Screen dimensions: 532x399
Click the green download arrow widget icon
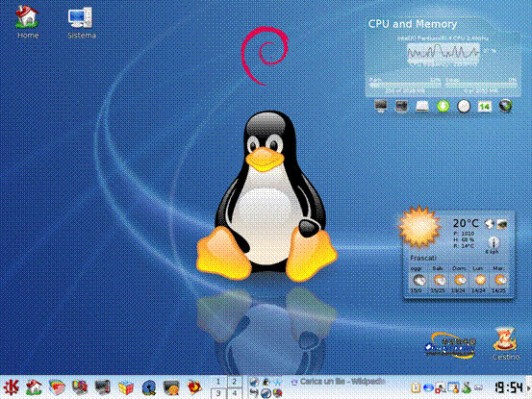pos(443,106)
